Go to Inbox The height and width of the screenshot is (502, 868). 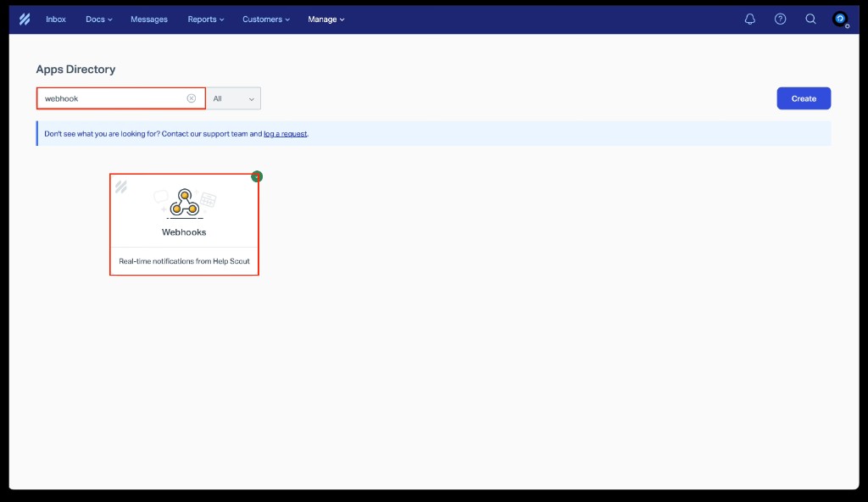click(56, 20)
